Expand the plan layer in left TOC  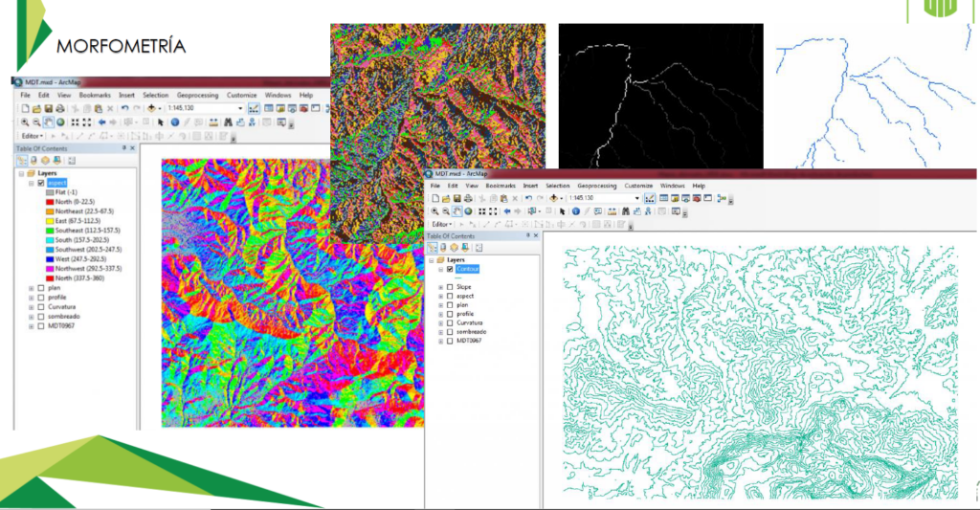coord(32,288)
